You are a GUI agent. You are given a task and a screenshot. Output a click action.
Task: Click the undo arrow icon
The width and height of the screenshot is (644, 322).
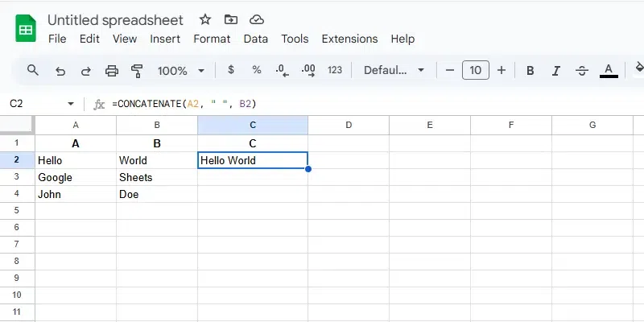coord(60,70)
